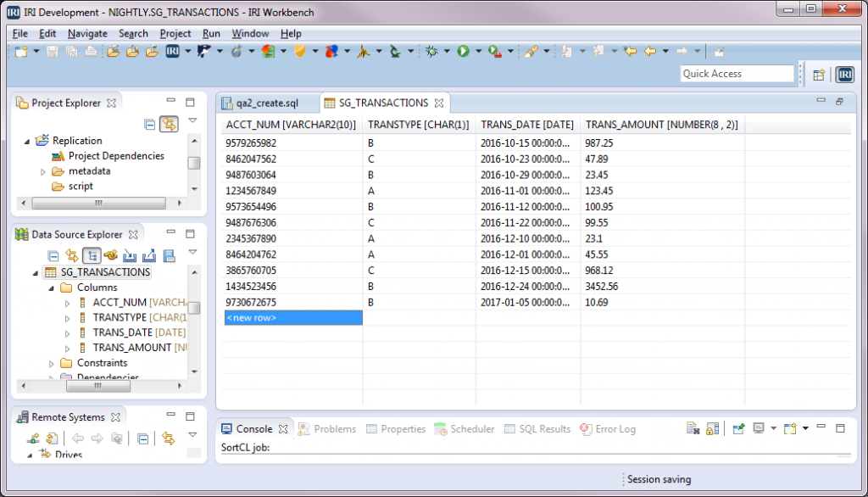Collapse all items in Project Explorer
Viewport: 868px width, 497px height.
151,124
